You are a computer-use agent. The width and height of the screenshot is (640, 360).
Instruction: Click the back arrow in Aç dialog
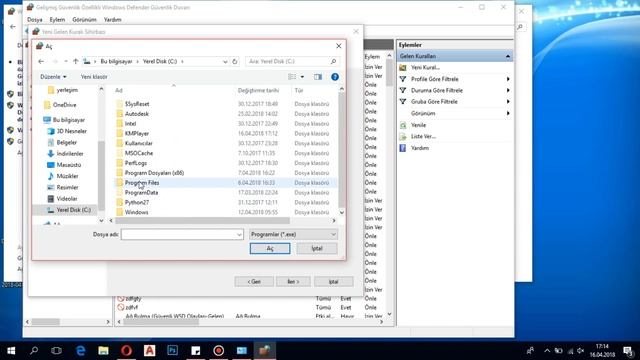pos(41,61)
